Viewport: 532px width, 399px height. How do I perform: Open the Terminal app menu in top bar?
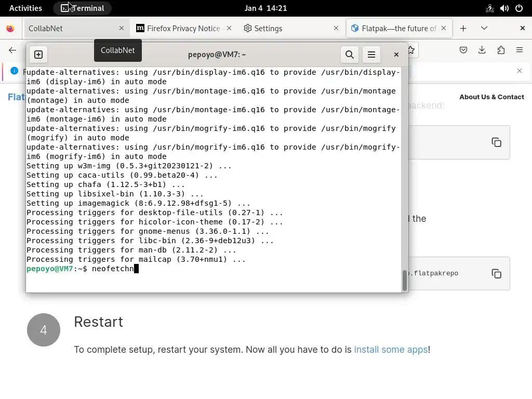(83, 8)
